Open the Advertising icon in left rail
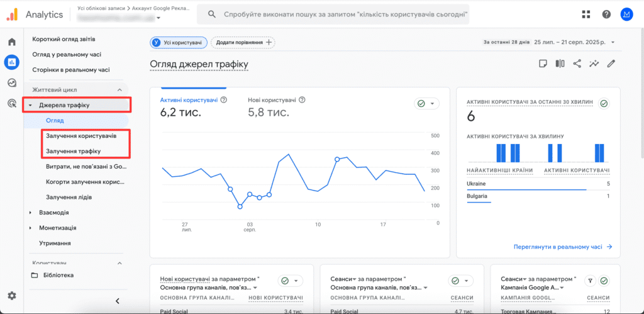 point(12,103)
